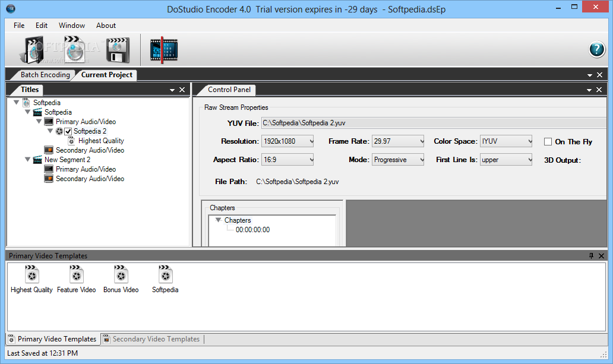Click the Softpedia segment clapperboard icon
This screenshot has height=364, width=613.
point(37,112)
